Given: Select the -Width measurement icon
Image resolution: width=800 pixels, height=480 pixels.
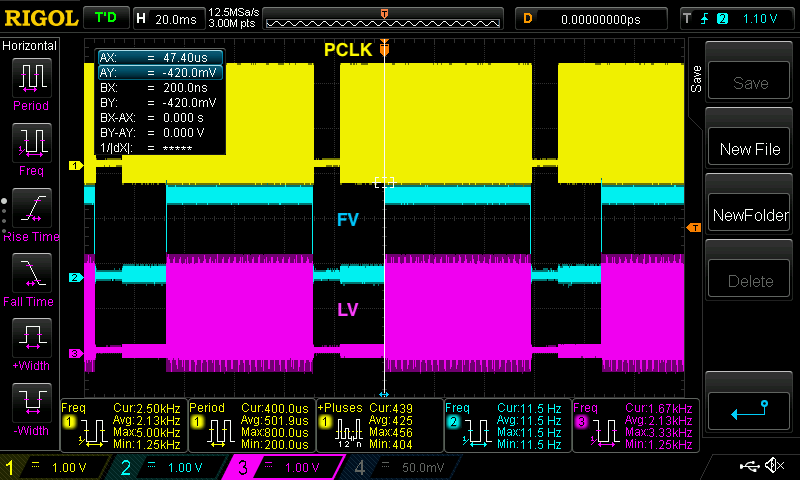Looking at the screenshot, I should click(32, 402).
